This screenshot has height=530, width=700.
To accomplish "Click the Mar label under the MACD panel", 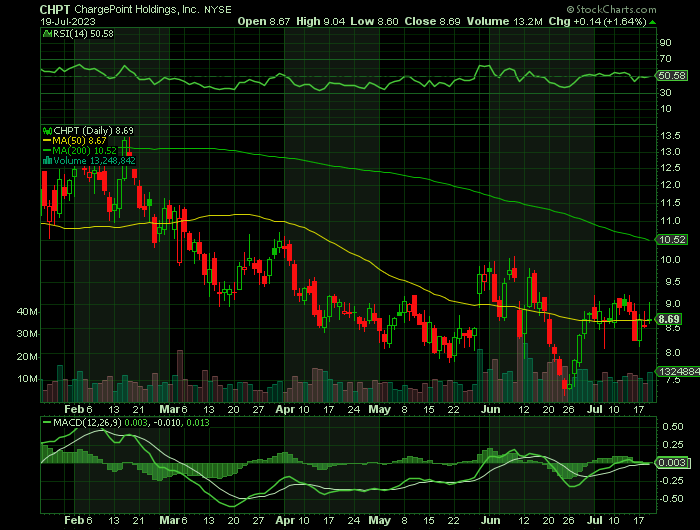I will point(170,521).
